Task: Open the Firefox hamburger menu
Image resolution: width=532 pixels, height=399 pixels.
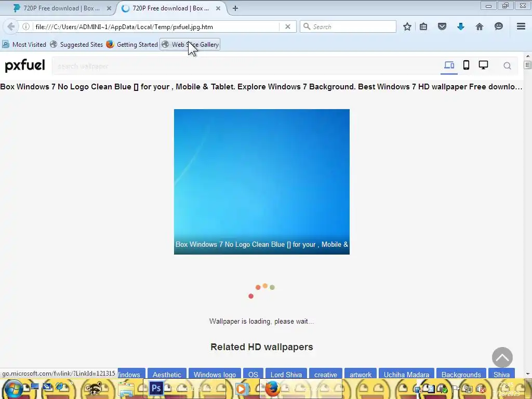Action: [521, 26]
